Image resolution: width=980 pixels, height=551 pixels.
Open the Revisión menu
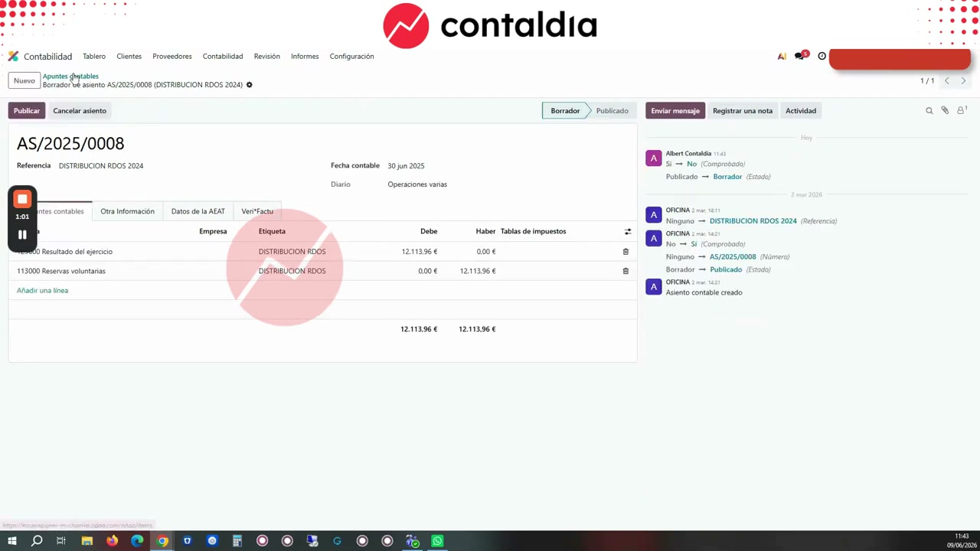[x=267, y=57]
